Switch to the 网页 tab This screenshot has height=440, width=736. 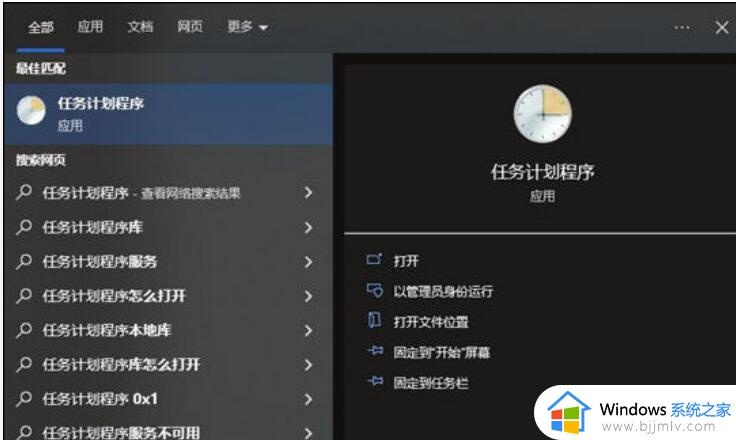point(190,27)
